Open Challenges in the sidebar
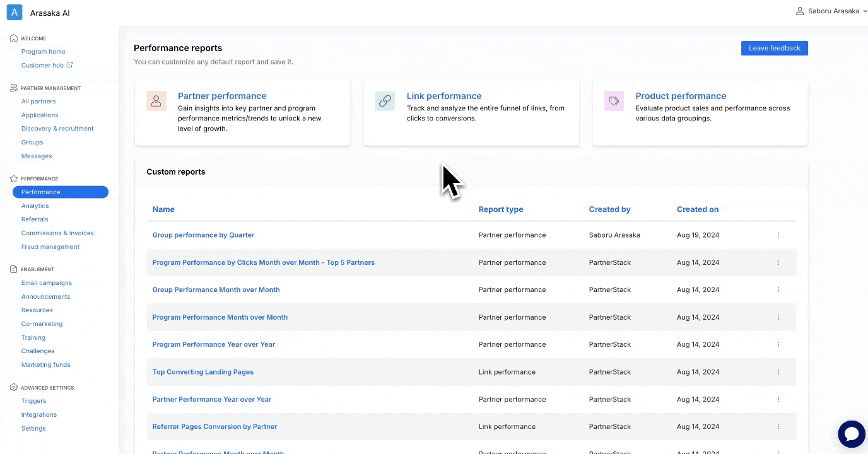 click(x=38, y=351)
